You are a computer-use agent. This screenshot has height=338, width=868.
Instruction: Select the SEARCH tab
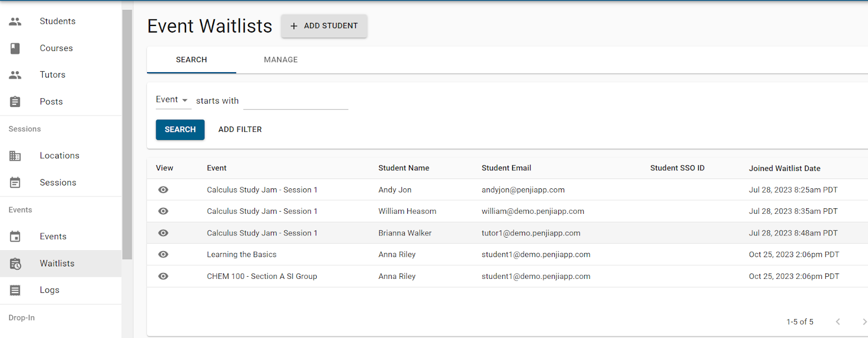[192, 60]
